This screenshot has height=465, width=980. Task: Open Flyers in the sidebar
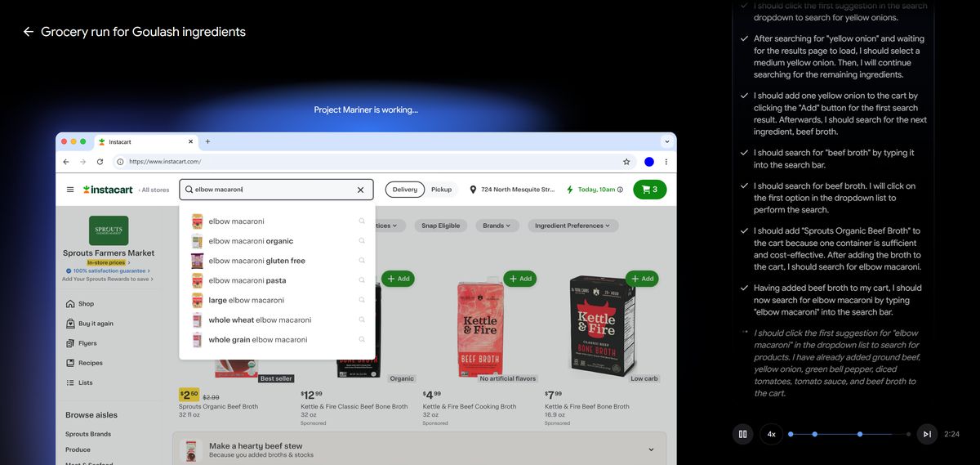click(87, 343)
